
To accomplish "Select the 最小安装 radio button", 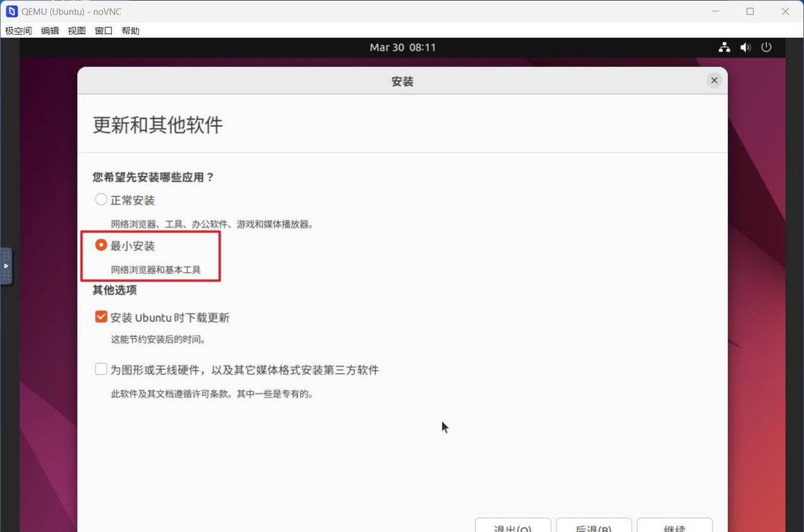I will pos(100,245).
